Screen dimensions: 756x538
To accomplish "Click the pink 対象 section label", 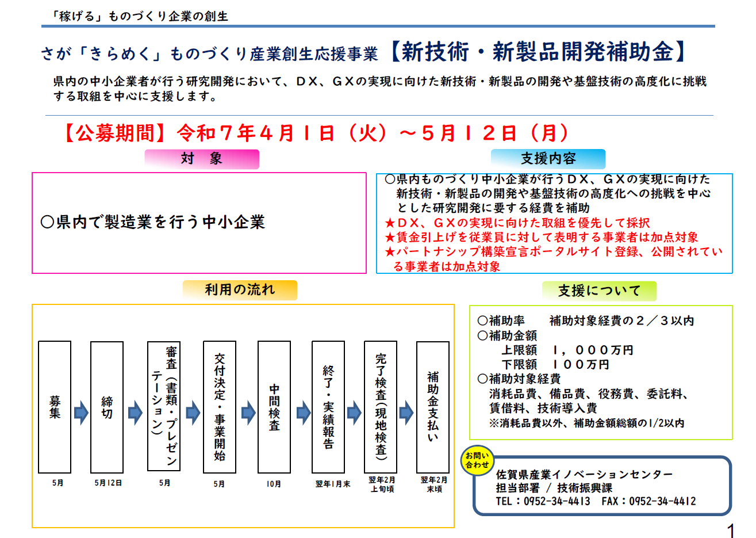I will [202, 159].
